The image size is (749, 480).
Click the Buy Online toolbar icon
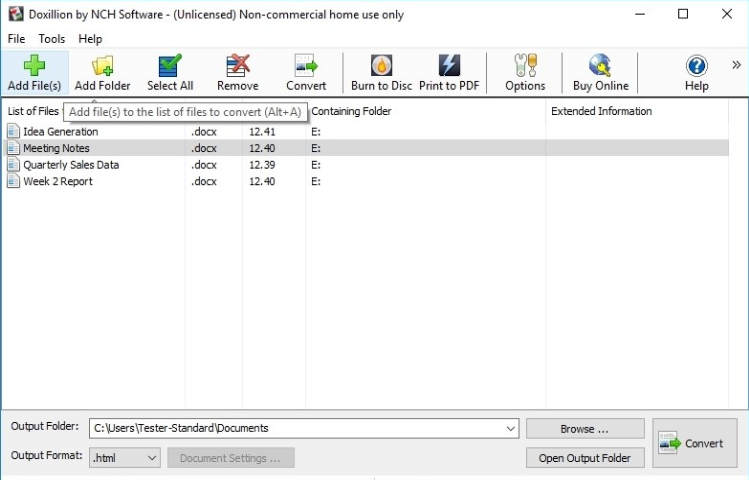tap(600, 65)
